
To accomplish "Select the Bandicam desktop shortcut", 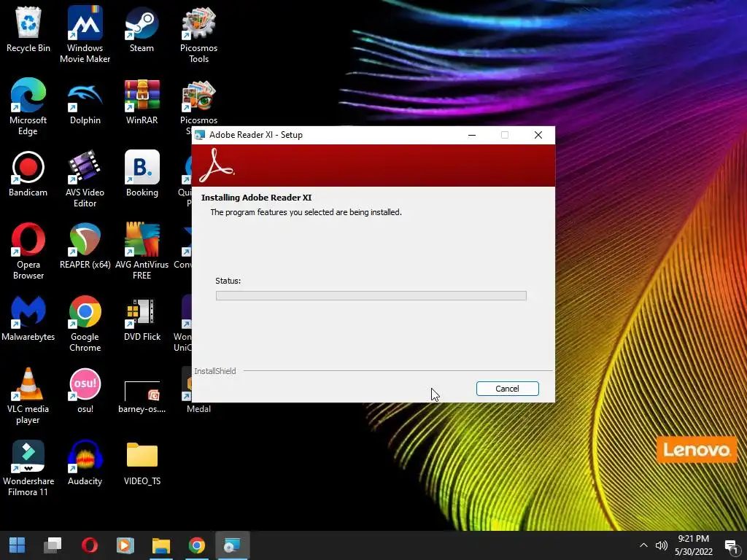I will coord(28,174).
